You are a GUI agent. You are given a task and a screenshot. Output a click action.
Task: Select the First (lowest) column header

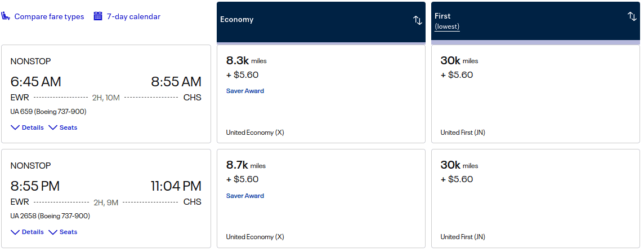point(529,21)
